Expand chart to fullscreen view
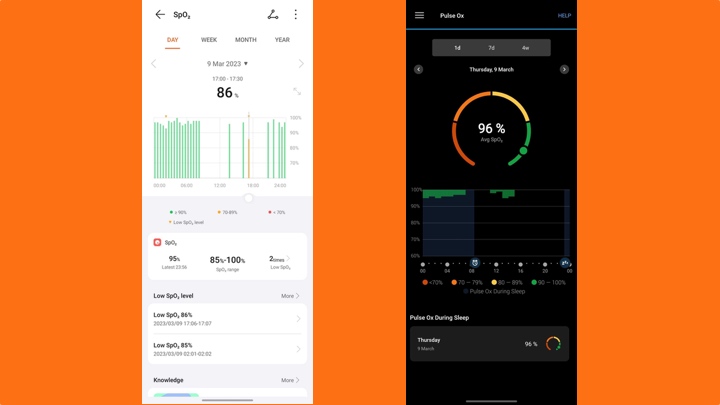Viewport: 720px width, 405px height. click(297, 91)
